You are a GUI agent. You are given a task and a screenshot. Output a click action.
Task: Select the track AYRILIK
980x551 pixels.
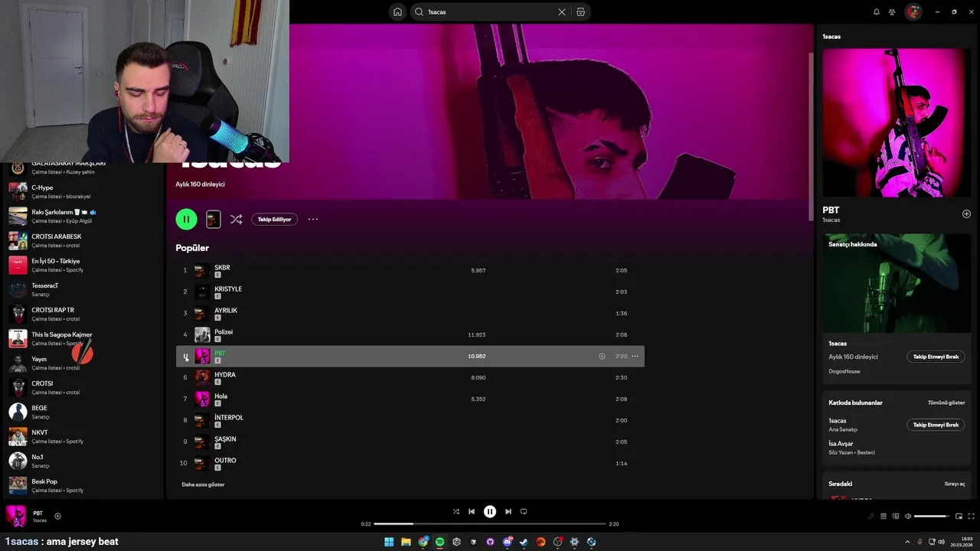click(410, 313)
